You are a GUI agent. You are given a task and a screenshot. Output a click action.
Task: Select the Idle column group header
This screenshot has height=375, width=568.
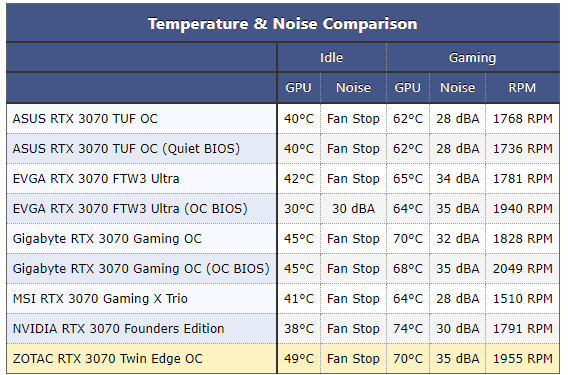[331, 58]
